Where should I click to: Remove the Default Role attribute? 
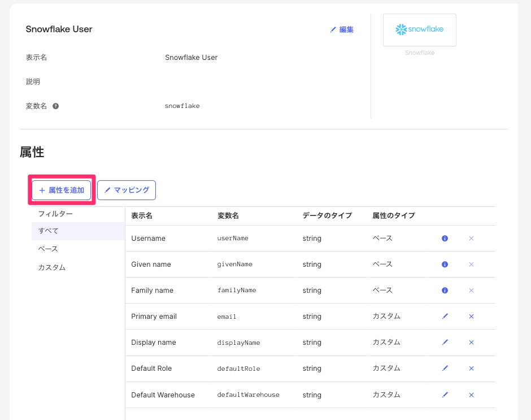click(471, 369)
